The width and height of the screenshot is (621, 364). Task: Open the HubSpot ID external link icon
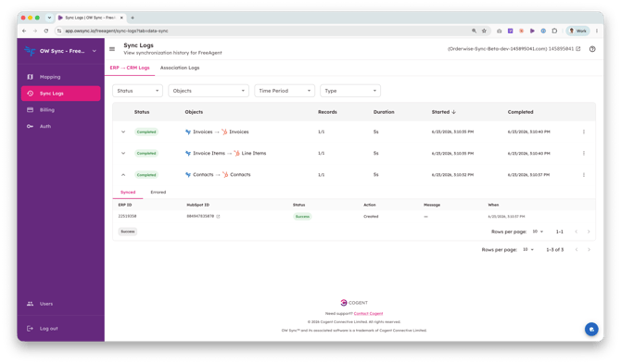point(218,217)
